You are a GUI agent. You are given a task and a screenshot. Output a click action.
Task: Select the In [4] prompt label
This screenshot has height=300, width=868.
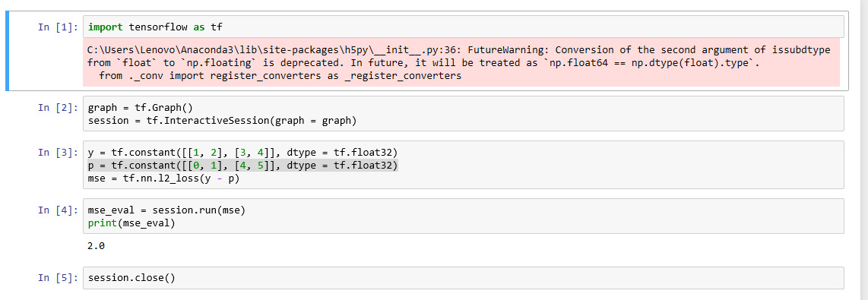point(58,210)
